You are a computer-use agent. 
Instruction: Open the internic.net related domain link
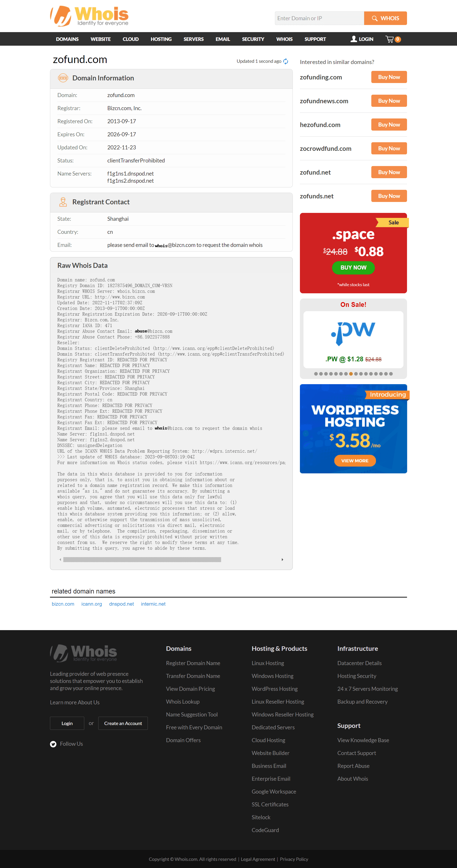tap(153, 604)
